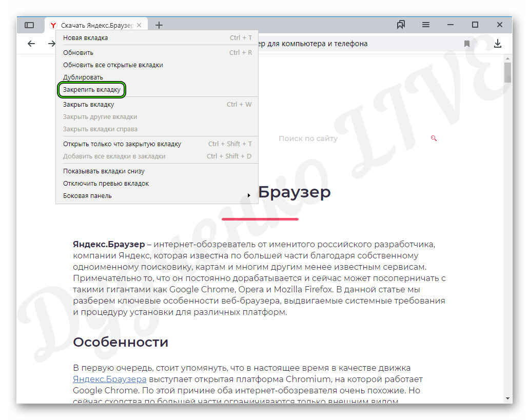Open the bookmarks collections icon in title bar
The width and height of the screenshot is (529, 420).
point(401,25)
